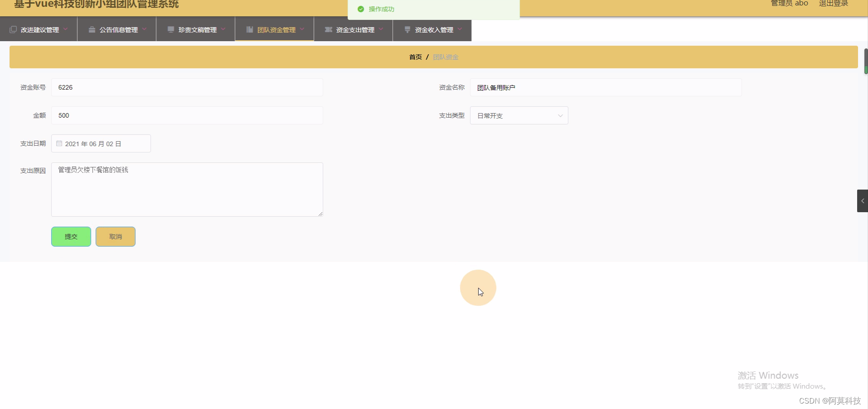Click the 改进建议管理 menu icon
The image size is (868, 409).
[x=13, y=29]
